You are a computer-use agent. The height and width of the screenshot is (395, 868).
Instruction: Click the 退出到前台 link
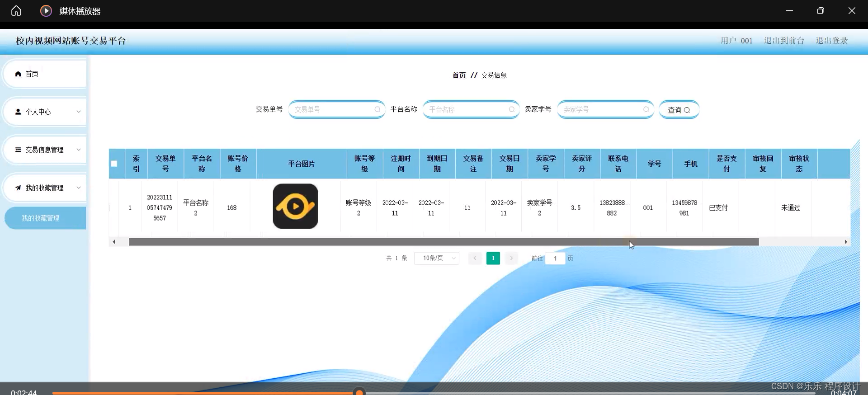coord(784,41)
